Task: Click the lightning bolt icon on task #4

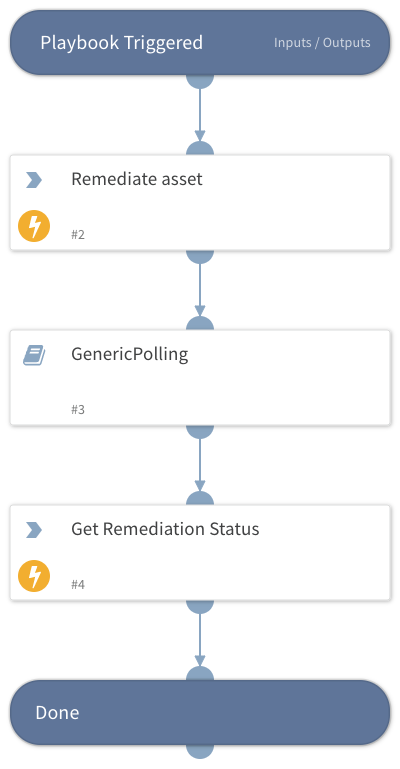Action: 34,576
